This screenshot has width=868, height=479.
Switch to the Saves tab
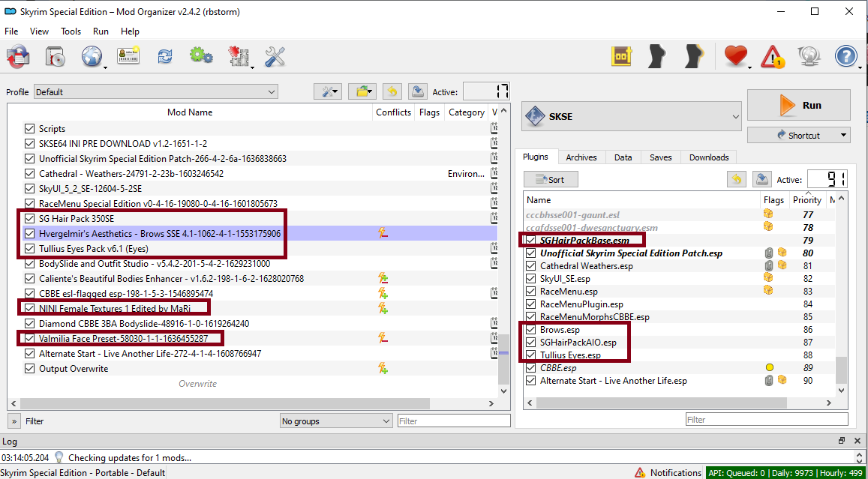point(660,157)
